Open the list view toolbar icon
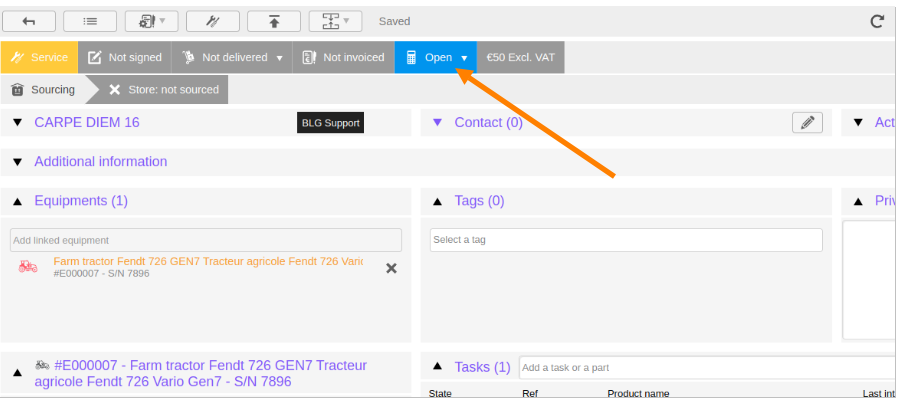This screenshot has width=898, height=398. (x=90, y=21)
